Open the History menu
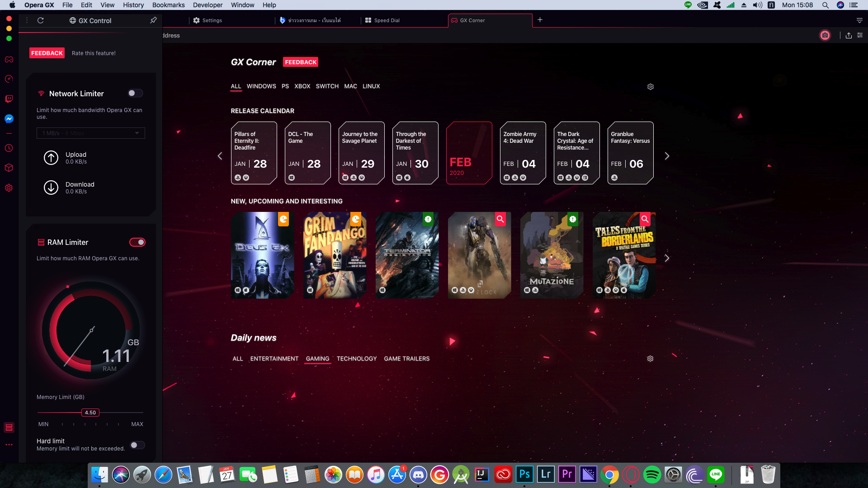This screenshot has height=488, width=868. [x=133, y=5]
